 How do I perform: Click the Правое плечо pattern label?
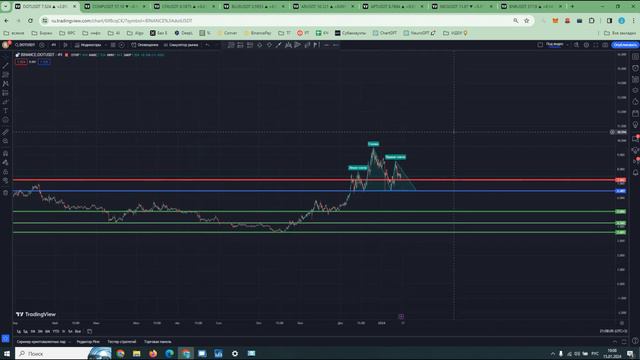(x=395, y=157)
